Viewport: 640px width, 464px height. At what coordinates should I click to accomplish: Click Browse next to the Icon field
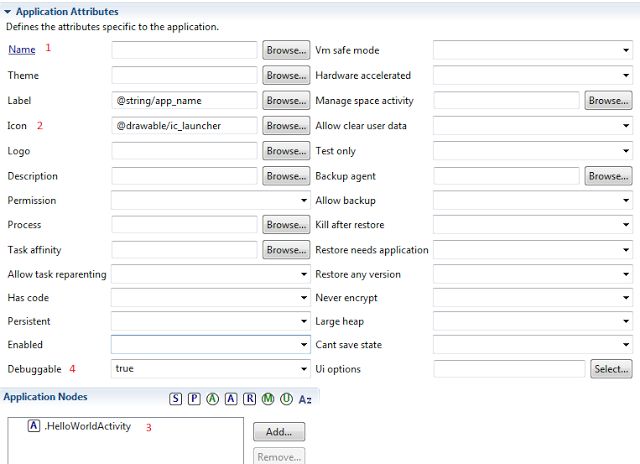286,126
